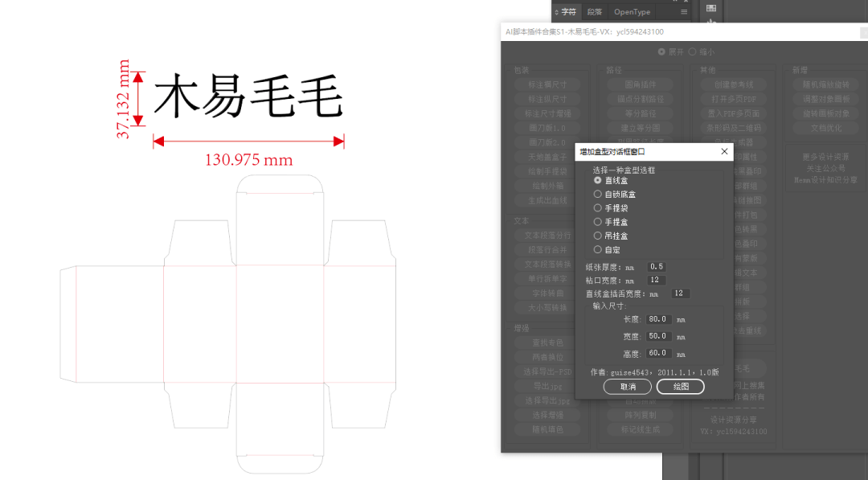Click 文本段落分行 in the 文本 group
Screen dimensions: 868x480
coord(547,236)
